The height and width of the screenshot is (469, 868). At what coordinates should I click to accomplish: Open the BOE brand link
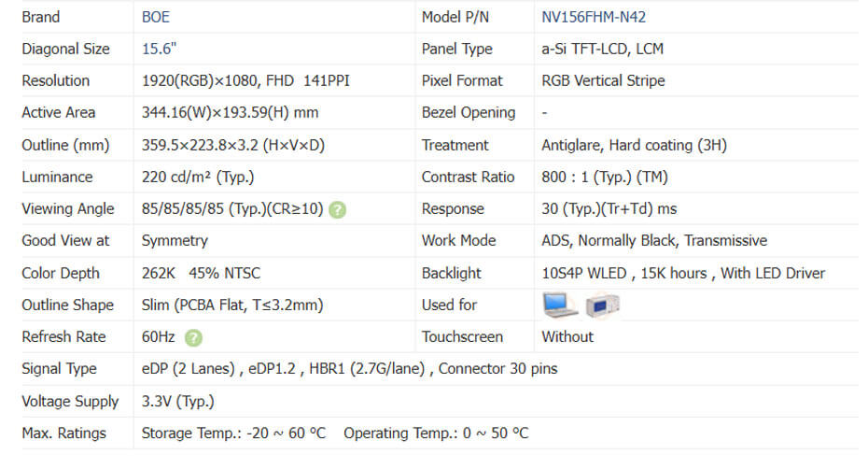tap(157, 17)
